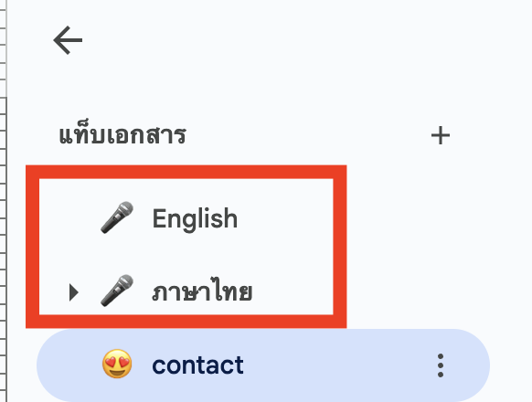This screenshot has height=402, width=532.
Task: Click the microphone emoji beside ภาษาไทย
Action: [x=117, y=291]
